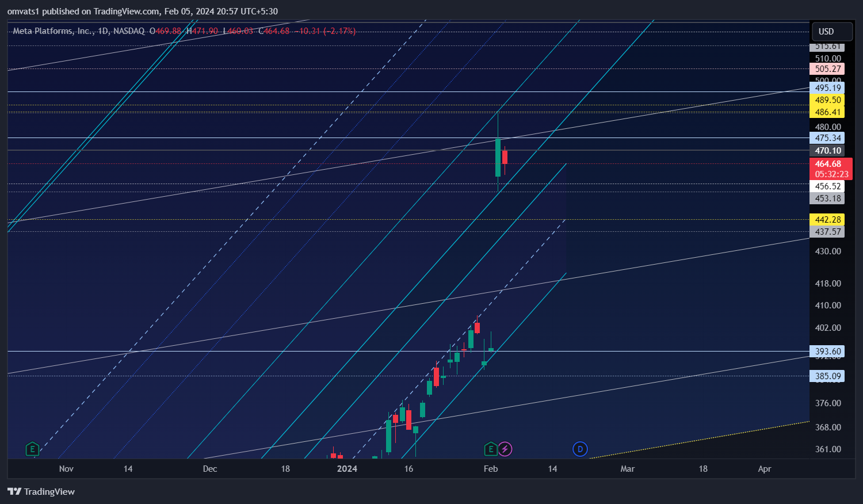Image resolution: width=863 pixels, height=504 pixels.
Task: Click the TradingView logo
Action: (41, 491)
